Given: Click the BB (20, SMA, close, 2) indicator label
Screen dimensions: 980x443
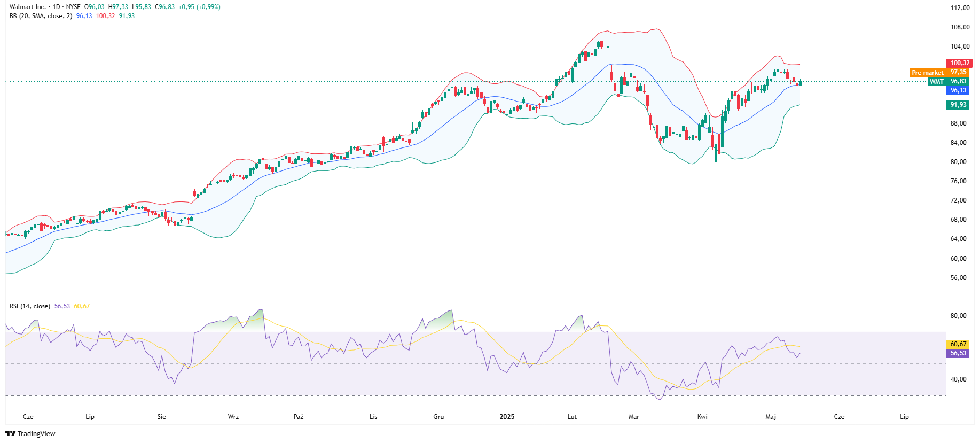Looking at the screenshot, I should click(41, 16).
